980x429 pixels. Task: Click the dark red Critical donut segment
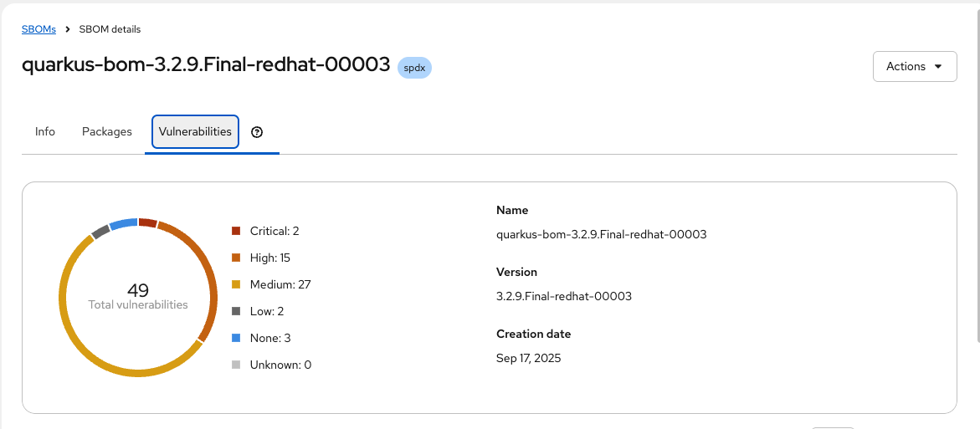click(148, 222)
